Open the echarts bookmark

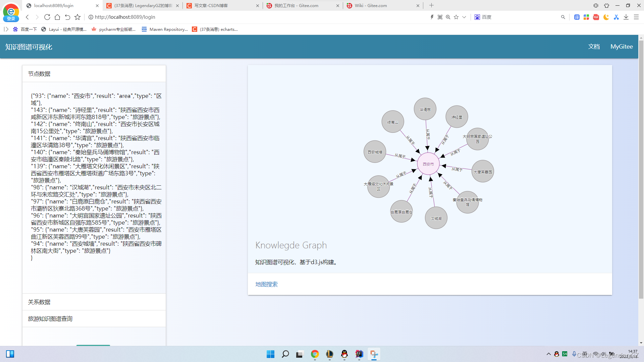pos(215,29)
